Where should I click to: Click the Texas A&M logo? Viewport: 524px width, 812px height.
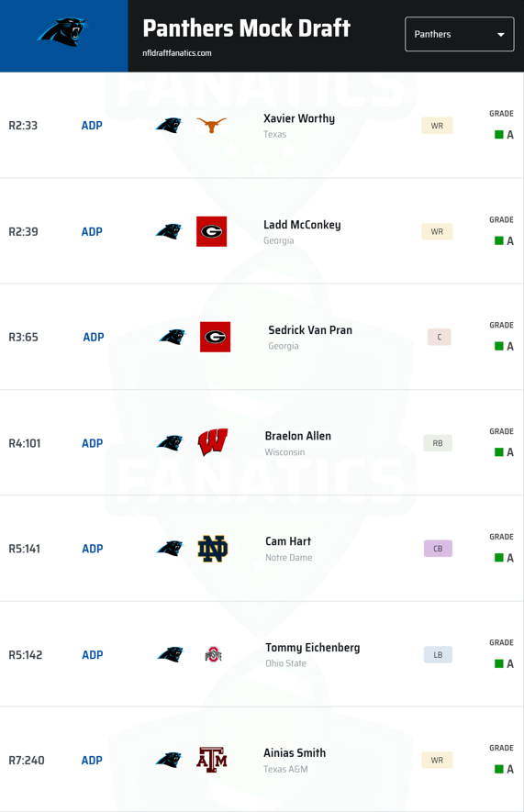[x=212, y=760]
